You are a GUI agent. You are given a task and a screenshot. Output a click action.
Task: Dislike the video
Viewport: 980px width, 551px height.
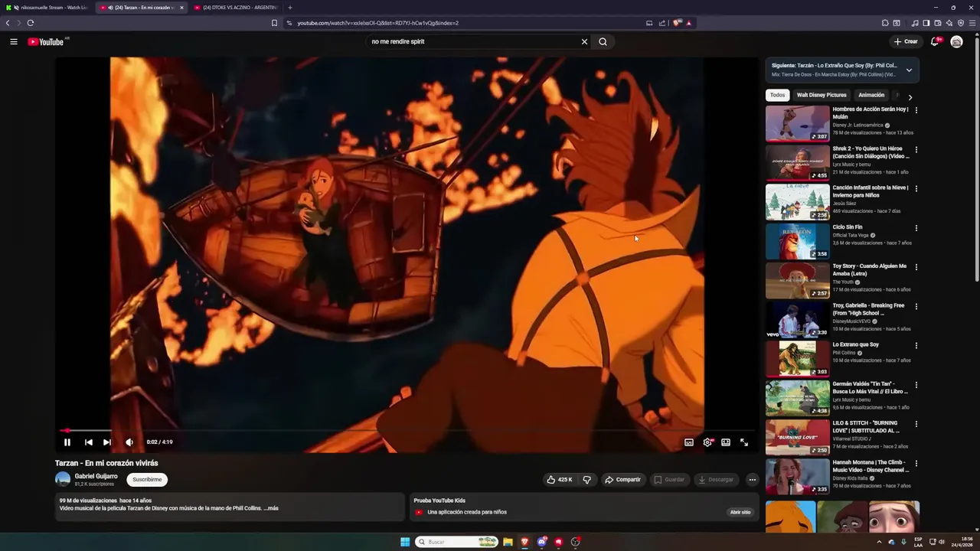pyautogui.click(x=587, y=480)
